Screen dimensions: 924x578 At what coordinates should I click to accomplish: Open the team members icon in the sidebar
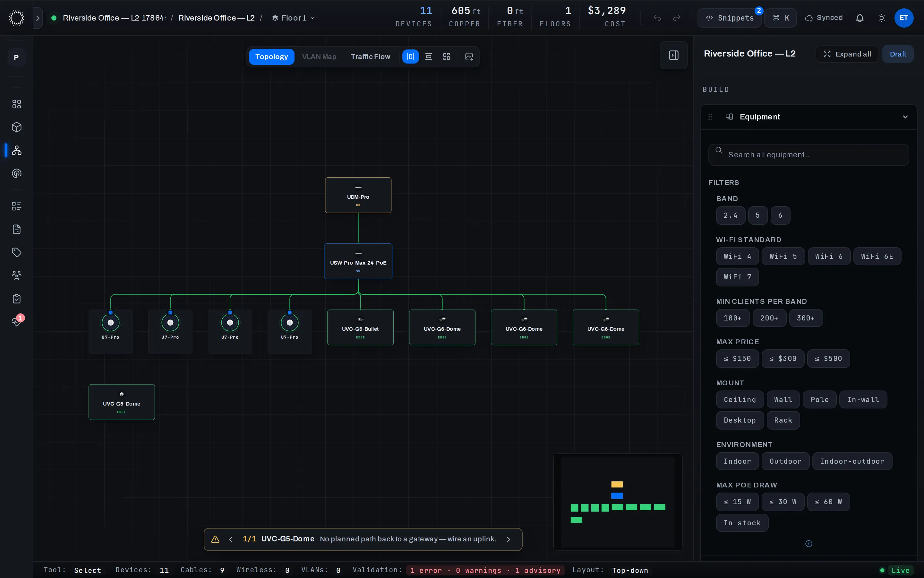point(16,275)
